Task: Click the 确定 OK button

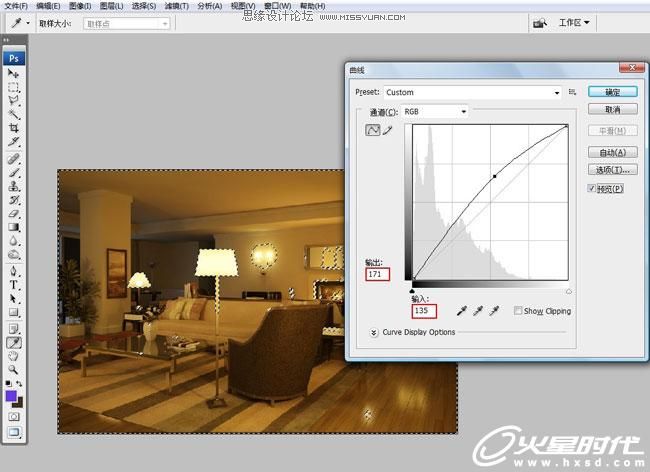Action: pyautogui.click(x=612, y=92)
